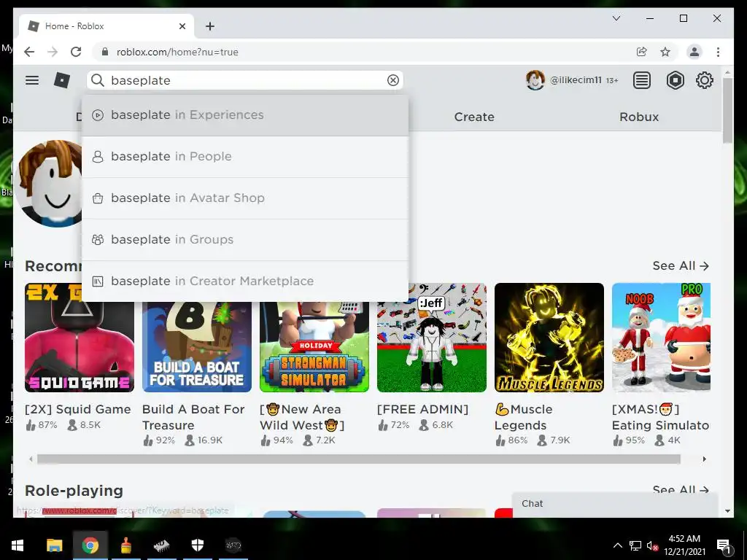Open the Chat panel header
This screenshot has width=747, height=560.
[614, 504]
